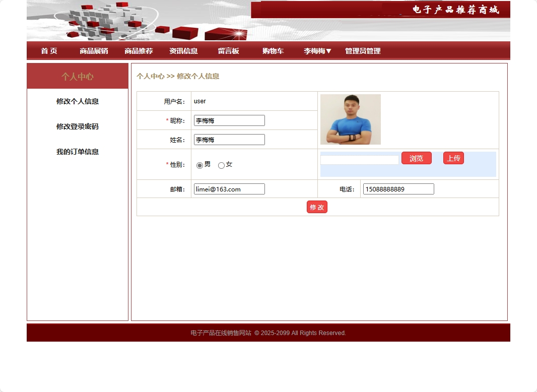Click the 电话 phone number field
Screen dimensions: 537x392
click(x=397, y=188)
